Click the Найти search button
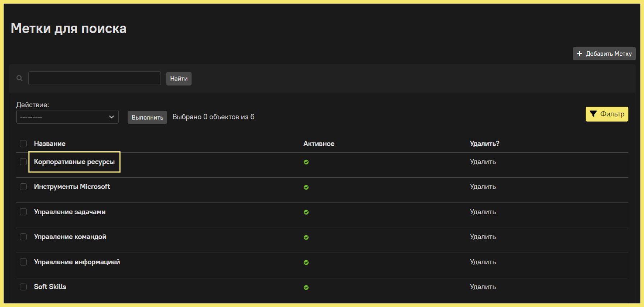The height and width of the screenshot is (307, 644). [x=179, y=78]
